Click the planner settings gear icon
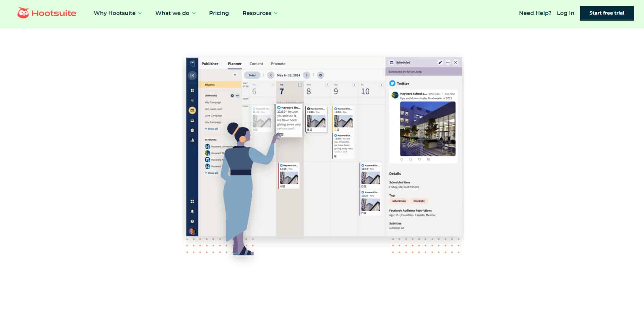Screen dimensions: 644x312 point(320,75)
